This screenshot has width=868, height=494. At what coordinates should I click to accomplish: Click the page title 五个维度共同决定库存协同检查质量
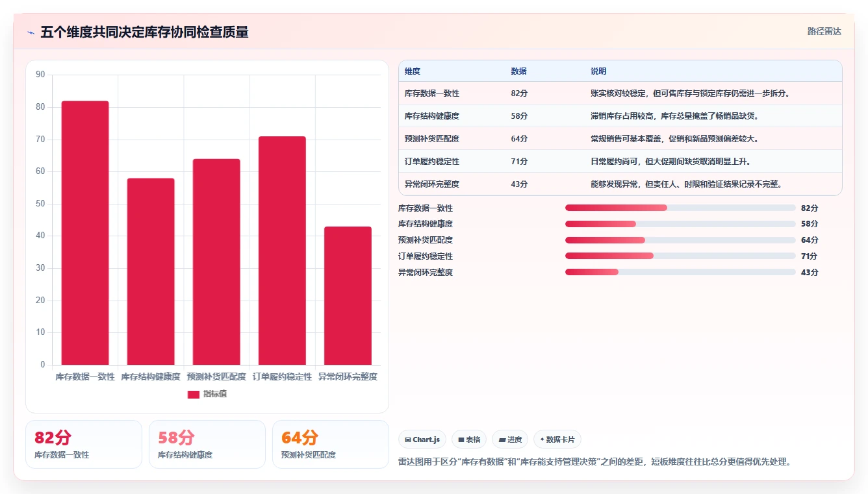[x=144, y=32]
